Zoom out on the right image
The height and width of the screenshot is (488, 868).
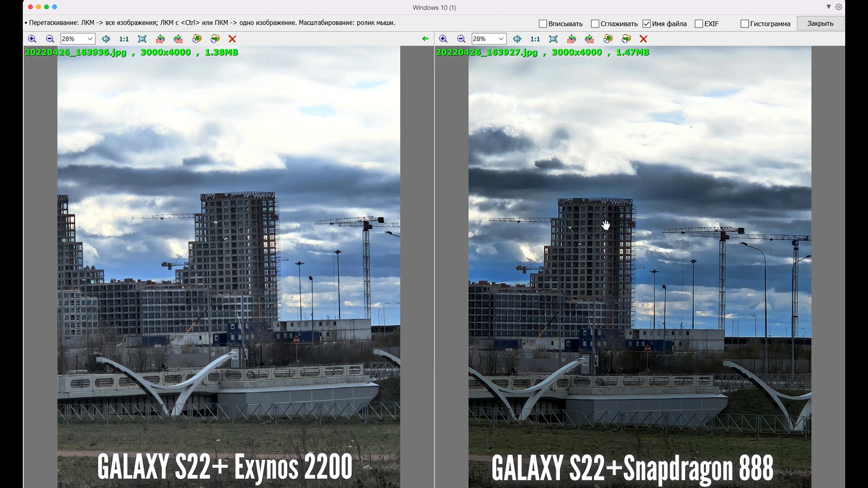point(461,39)
